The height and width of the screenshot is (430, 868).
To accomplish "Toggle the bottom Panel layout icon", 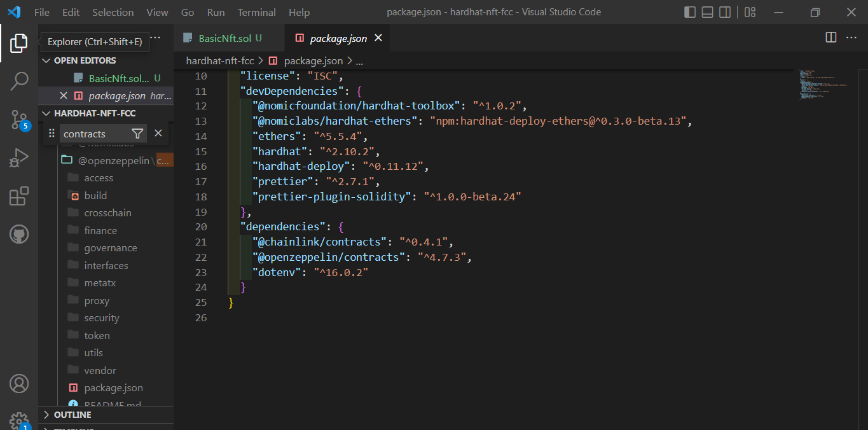I will 707,12.
